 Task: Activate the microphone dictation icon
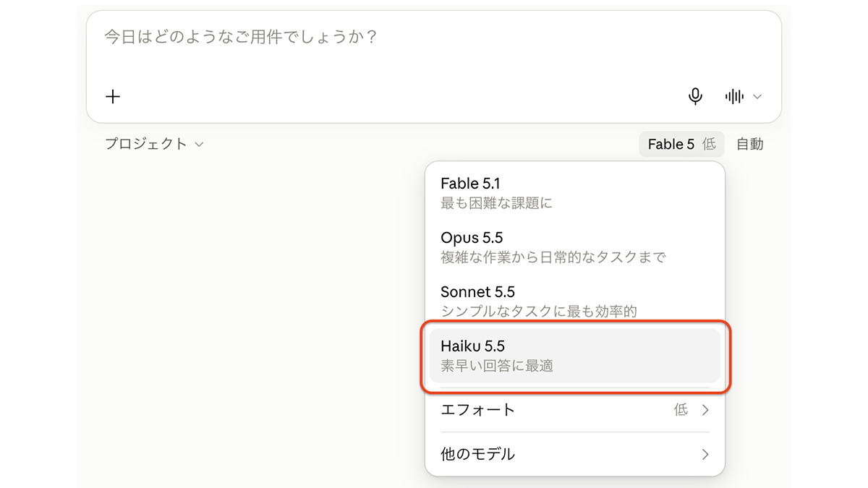coord(695,96)
